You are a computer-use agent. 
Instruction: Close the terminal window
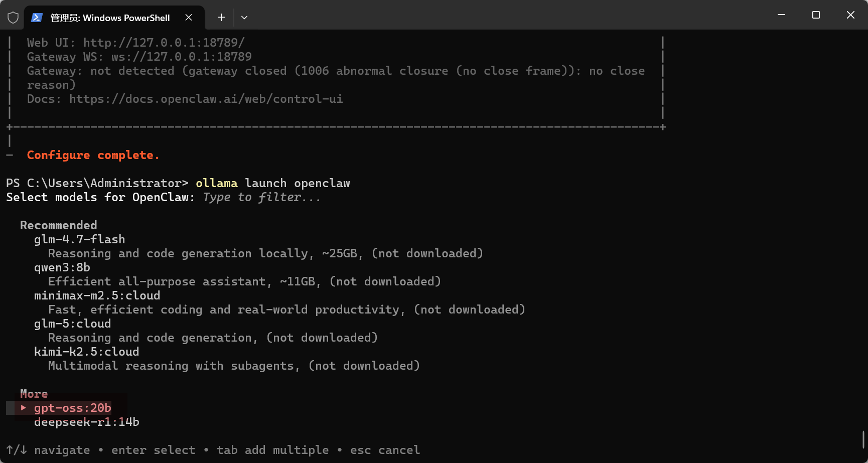click(x=850, y=15)
